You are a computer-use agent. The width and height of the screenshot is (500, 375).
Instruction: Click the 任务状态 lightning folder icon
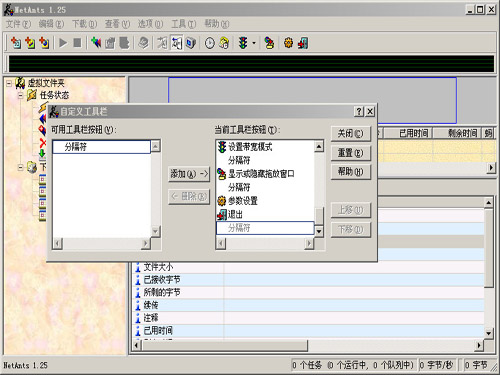click(x=32, y=95)
